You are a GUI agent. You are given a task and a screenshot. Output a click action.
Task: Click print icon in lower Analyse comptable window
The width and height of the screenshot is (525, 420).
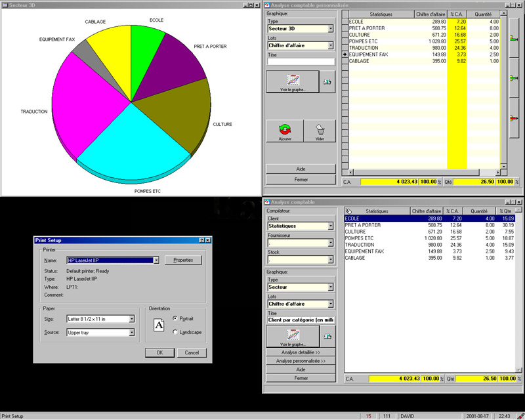coord(327,336)
